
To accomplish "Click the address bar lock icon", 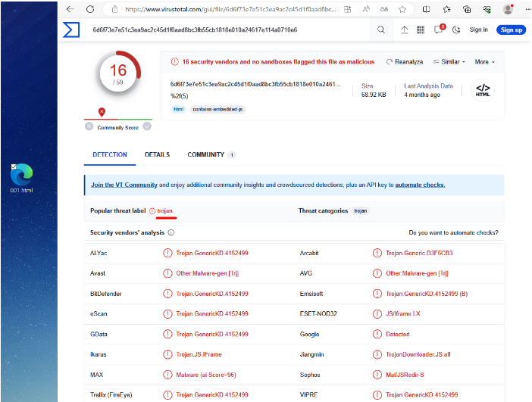I will tap(115, 10).
